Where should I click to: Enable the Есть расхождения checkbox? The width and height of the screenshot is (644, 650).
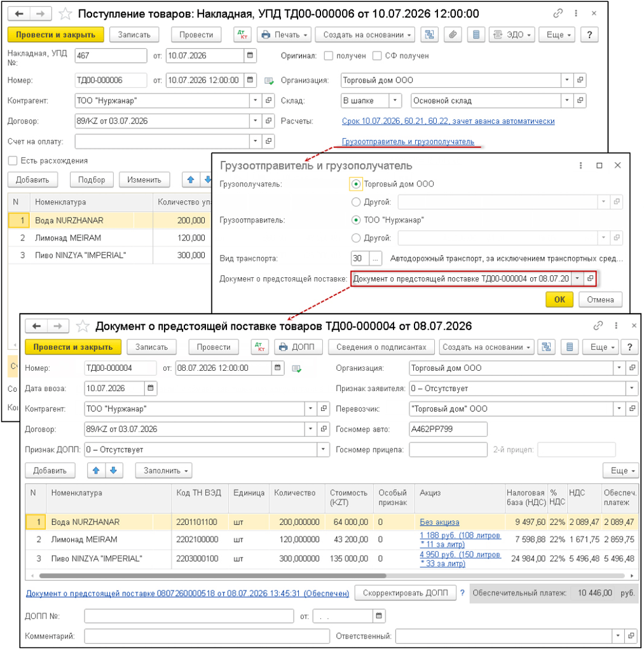[13, 160]
